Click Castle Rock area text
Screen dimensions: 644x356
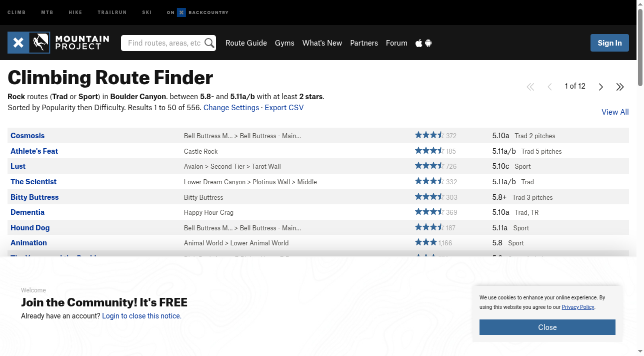(201, 151)
